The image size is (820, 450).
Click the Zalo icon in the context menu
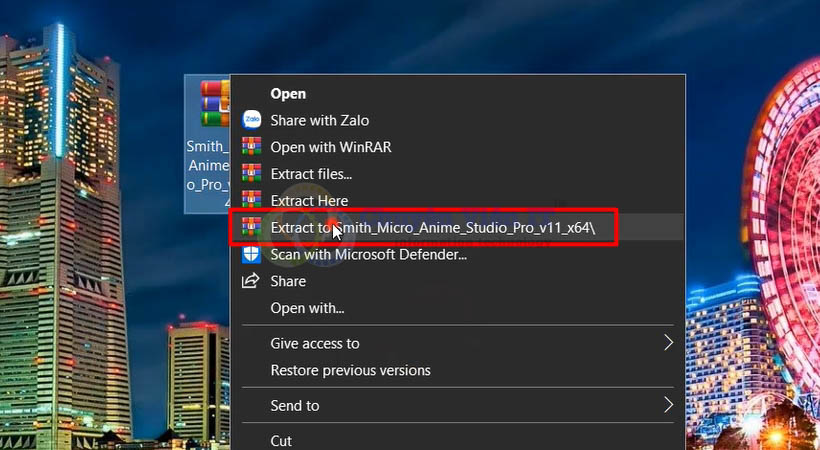pyautogui.click(x=252, y=120)
